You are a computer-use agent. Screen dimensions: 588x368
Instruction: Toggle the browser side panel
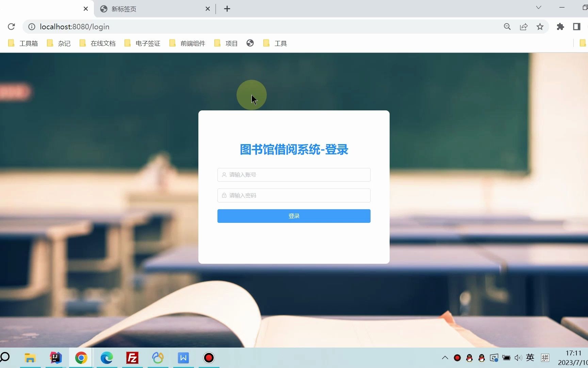[x=577, y=27]
